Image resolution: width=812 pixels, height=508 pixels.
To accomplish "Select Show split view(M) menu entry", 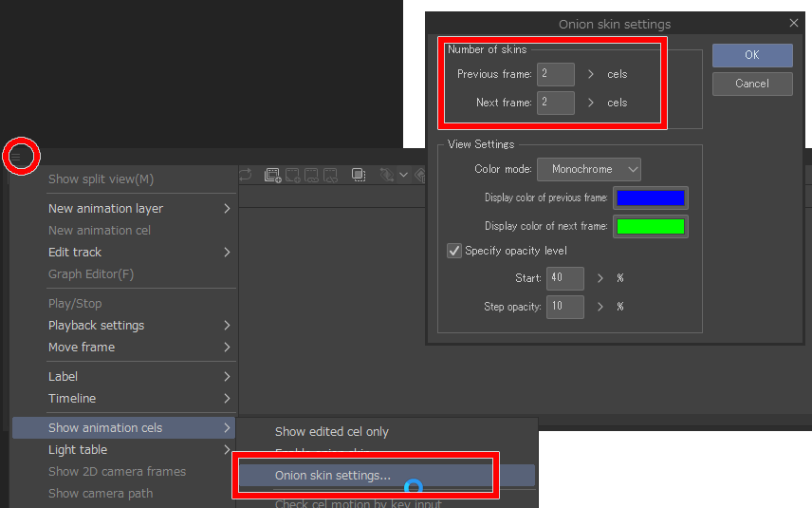I will [x=123, y=179].
